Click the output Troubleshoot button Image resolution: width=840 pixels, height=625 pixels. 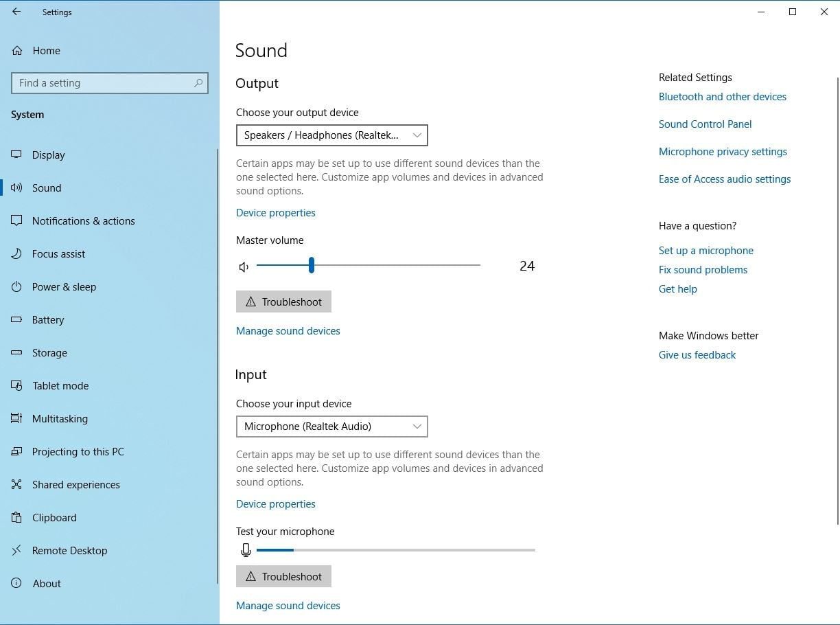click(x=283, y=302)
